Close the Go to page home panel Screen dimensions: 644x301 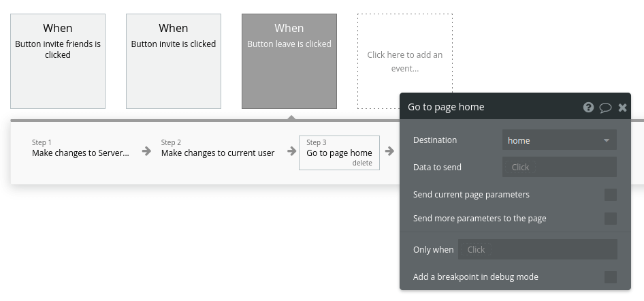pos(622,108)
